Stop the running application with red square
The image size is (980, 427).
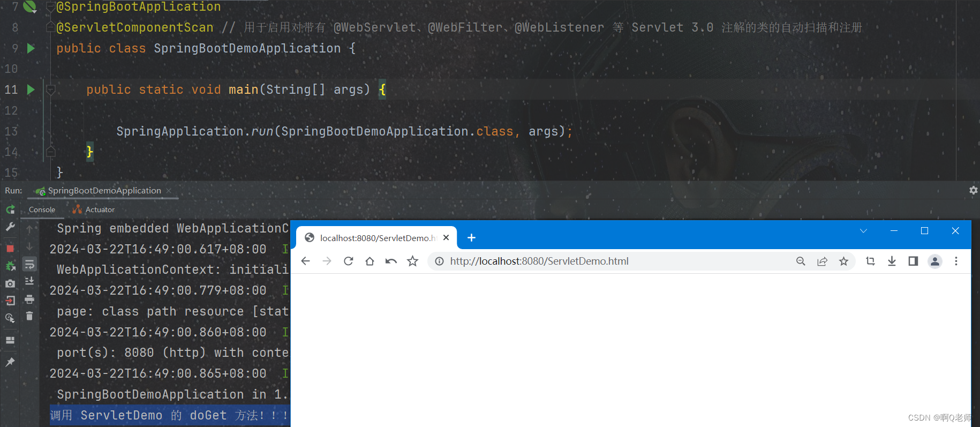10,249
